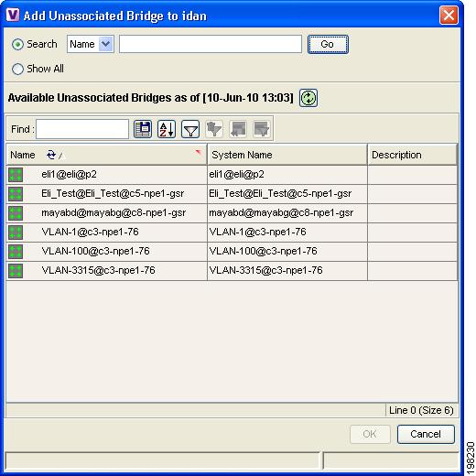Click the show only selected rows icon
The image size is (476, 476).
pos(262,129)
